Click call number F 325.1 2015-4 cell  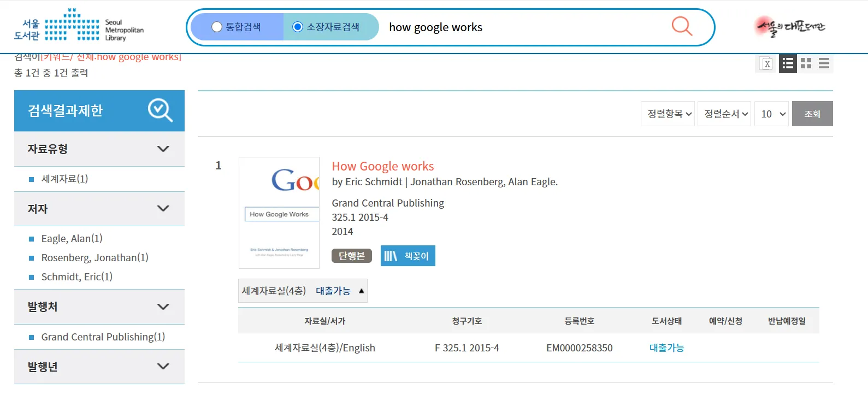click(x=467, y=348)
